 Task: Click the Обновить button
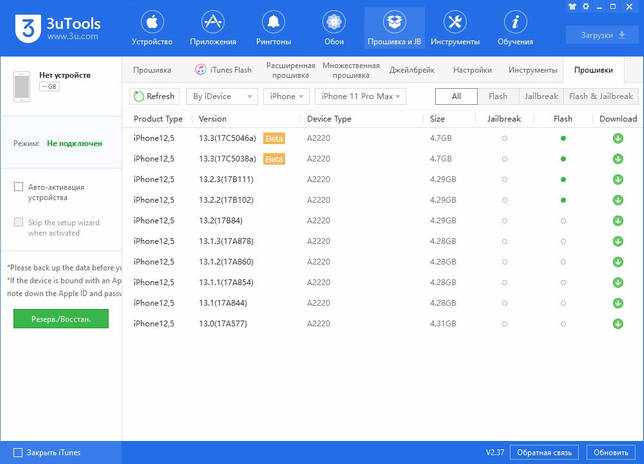611,453
